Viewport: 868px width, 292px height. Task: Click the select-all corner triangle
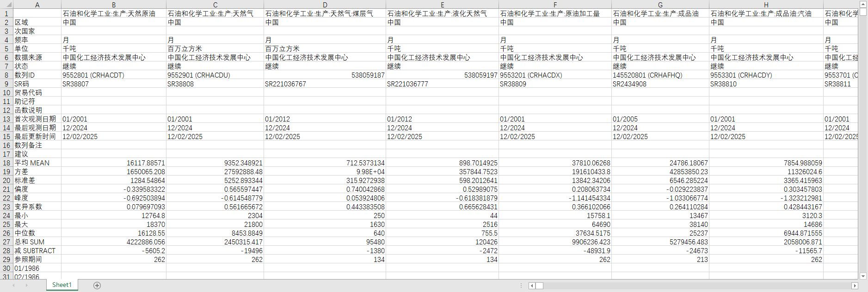pyautogui.click(x=6, y=5)
